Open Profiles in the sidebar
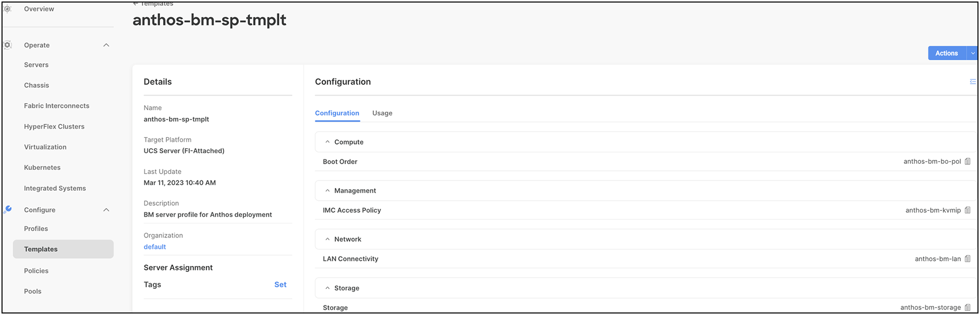 point(36,229)
